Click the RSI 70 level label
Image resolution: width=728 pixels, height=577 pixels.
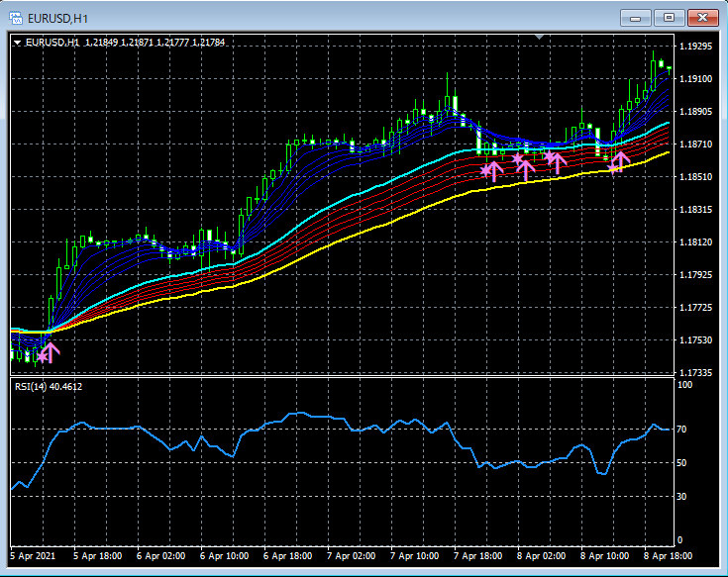click(681, 430)
